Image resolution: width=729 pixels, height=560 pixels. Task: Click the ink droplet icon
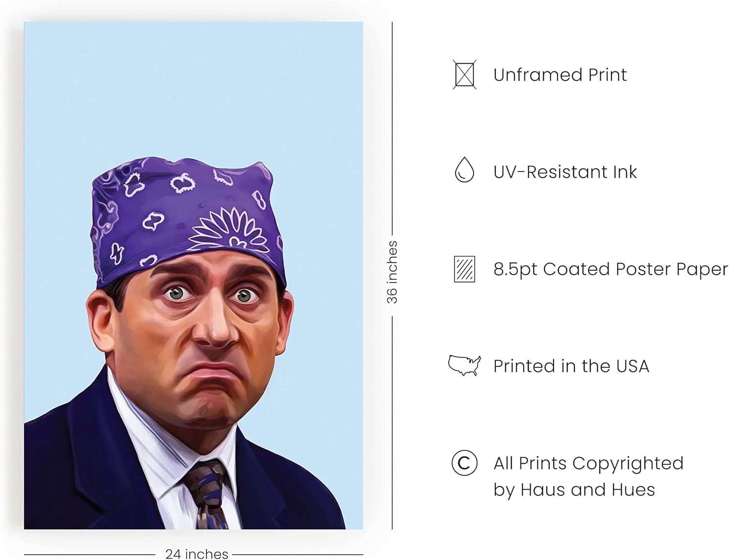[x=464, y=170]
